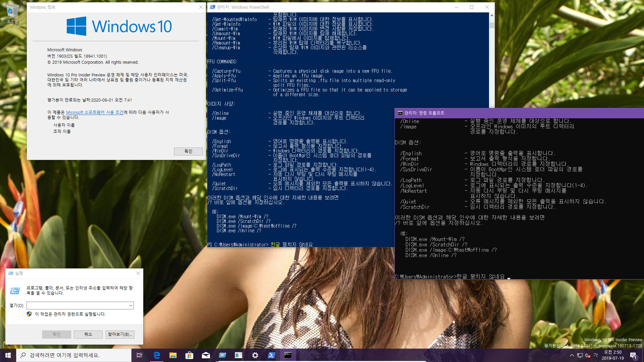Switch to Command Prompt via its taskbar icon
This screenshot has height=362, width=644.
point(288,355)
